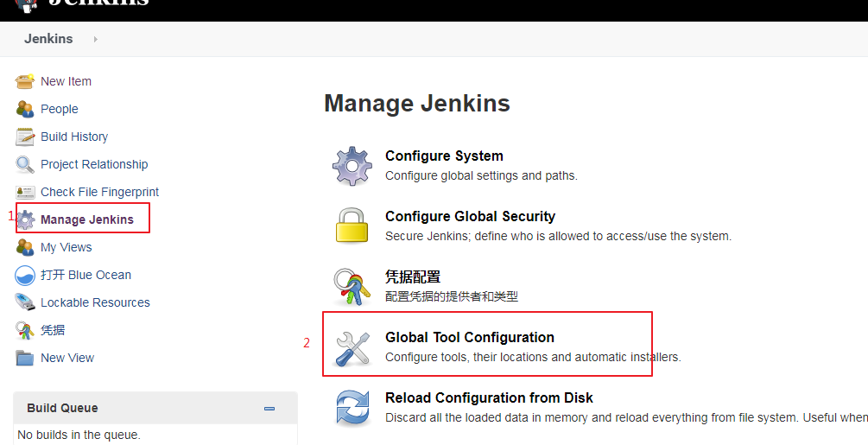Click 'Configure global settings and paths.' description
This screenshot has width=868, height=445.
point(481,176)
